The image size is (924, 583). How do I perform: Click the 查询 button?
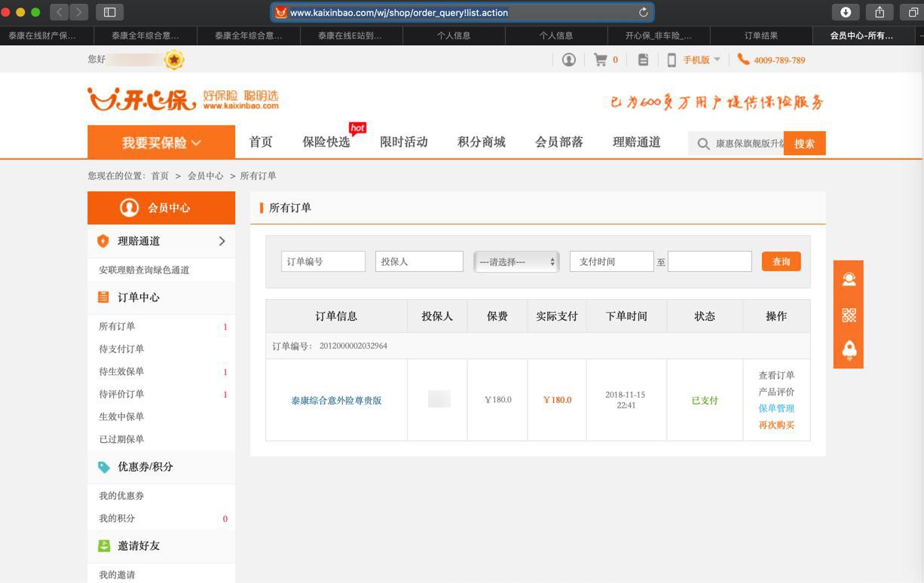[x=781, y=261]
